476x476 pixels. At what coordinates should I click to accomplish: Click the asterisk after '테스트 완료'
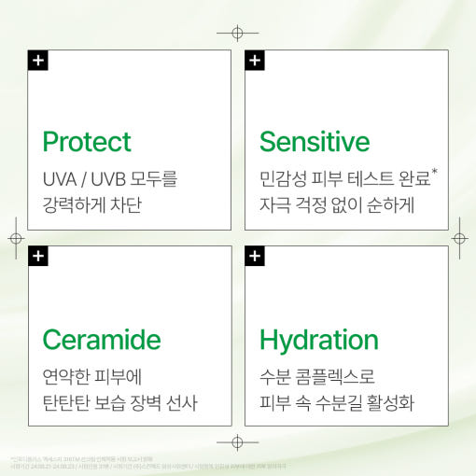pyautogui.click(x=435, y=172)
